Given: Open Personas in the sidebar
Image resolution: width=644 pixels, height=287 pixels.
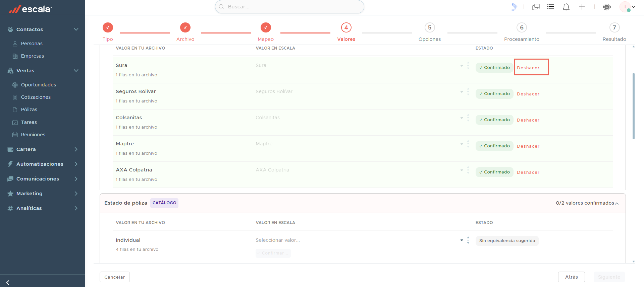Looking at the screenshot, I should tap(32, 44).
